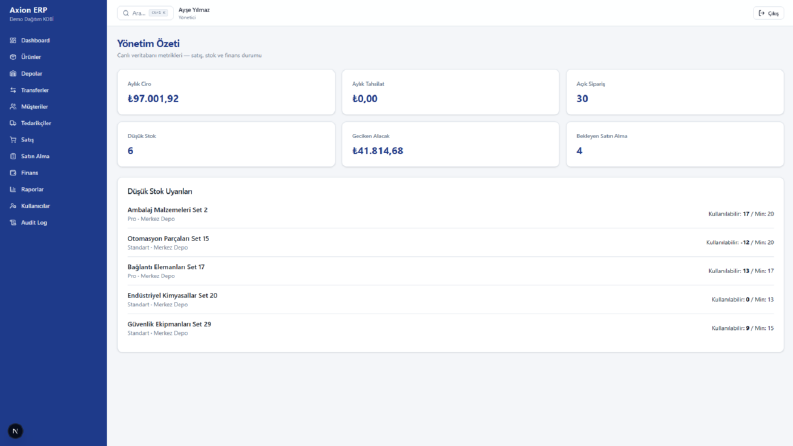Click the round N badge in the bottom corner
Screen dimensions: 793x446
(15, 431)
